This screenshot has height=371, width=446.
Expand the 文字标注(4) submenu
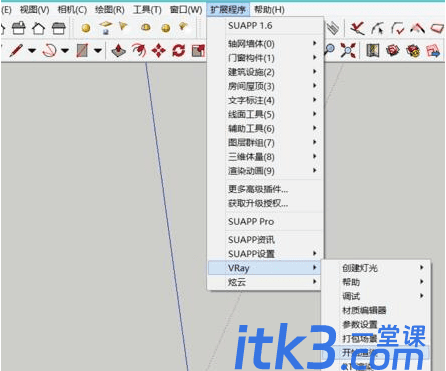pyautogui.click(x=266, y=100)
